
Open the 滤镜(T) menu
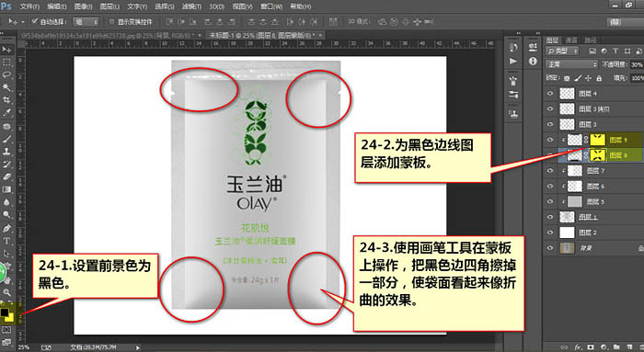[x=191, y=6]
